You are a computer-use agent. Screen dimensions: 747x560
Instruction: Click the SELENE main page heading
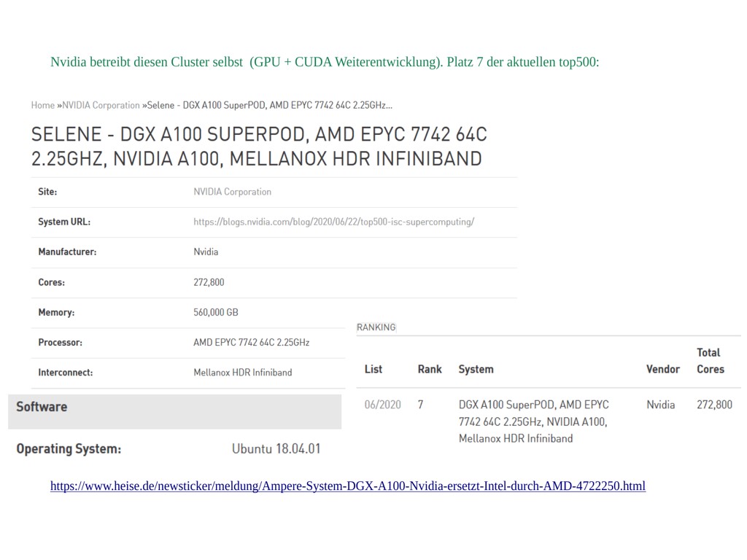(258, 146)
